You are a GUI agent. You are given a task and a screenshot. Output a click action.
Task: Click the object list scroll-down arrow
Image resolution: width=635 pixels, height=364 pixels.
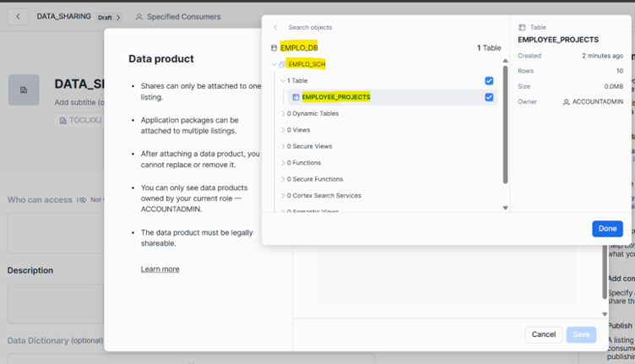(x=505, y=208)
